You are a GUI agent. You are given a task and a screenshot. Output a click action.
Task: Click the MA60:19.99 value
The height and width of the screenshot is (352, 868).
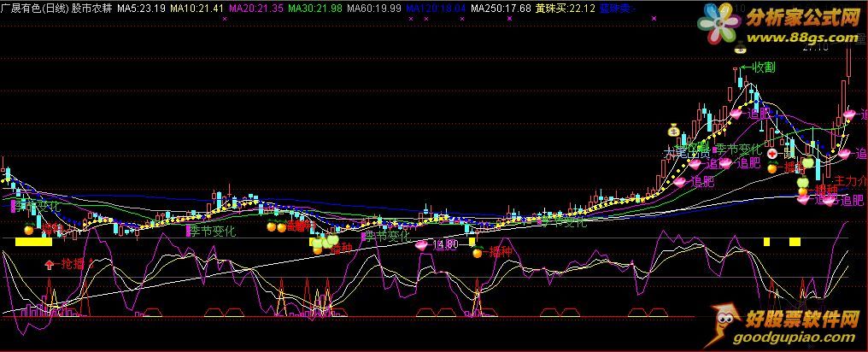(x=374, y=9)
